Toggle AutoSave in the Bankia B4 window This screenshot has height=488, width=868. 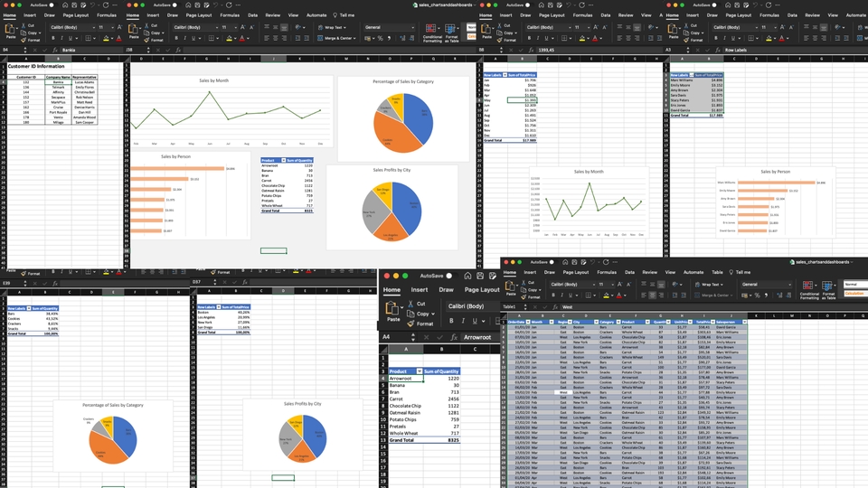[x=52, y=5]
